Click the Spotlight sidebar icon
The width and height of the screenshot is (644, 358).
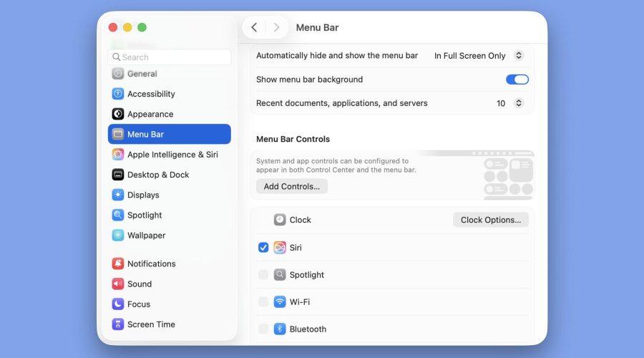point(118,215)
